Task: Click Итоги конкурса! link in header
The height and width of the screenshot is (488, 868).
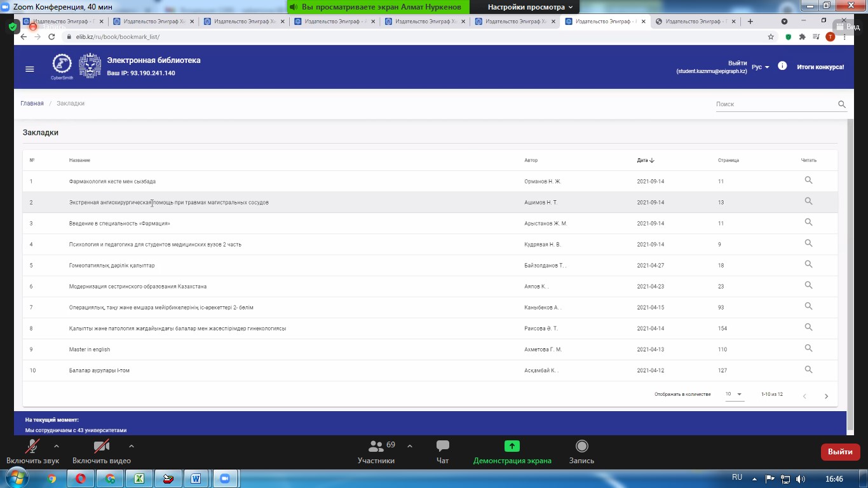Action: coord(820,67)
